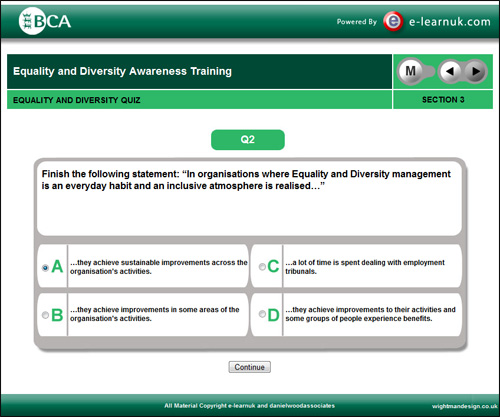500x417 pixels.
Task: Click the Continue button
Action: pos(250,367)
